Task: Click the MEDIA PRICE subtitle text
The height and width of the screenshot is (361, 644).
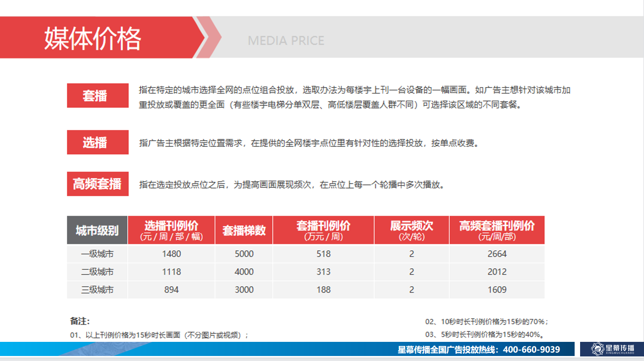Action: coord(286,41)
